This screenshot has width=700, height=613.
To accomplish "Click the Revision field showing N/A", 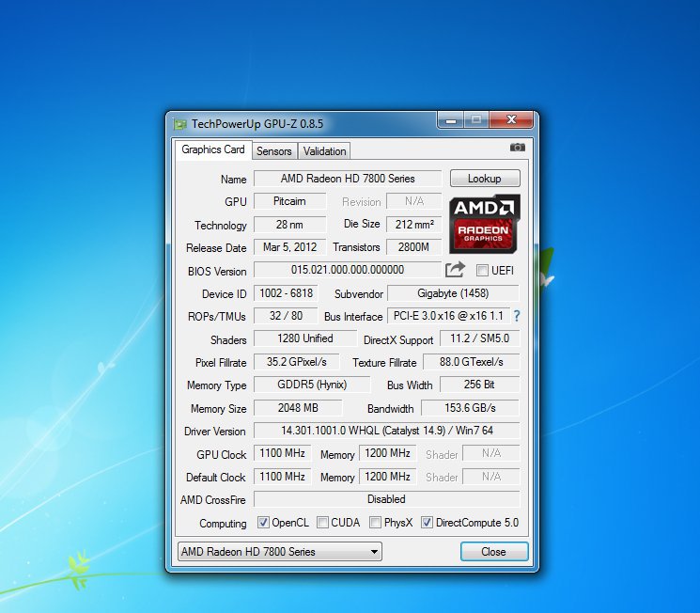I will point(413,201).
